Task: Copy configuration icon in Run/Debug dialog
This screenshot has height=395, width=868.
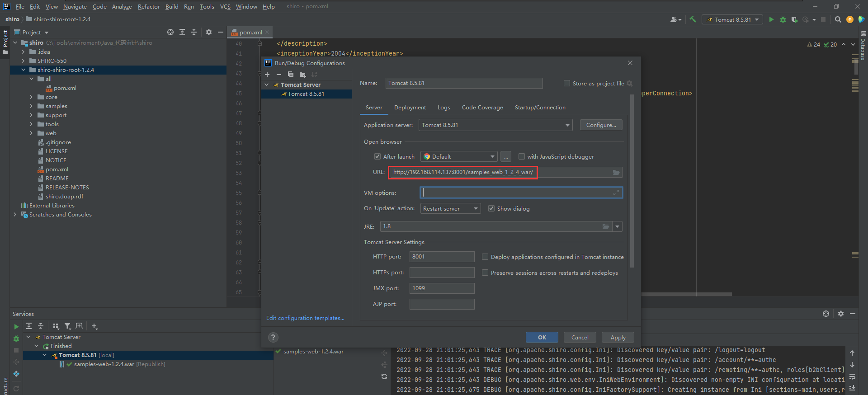Action: (291, 75)
